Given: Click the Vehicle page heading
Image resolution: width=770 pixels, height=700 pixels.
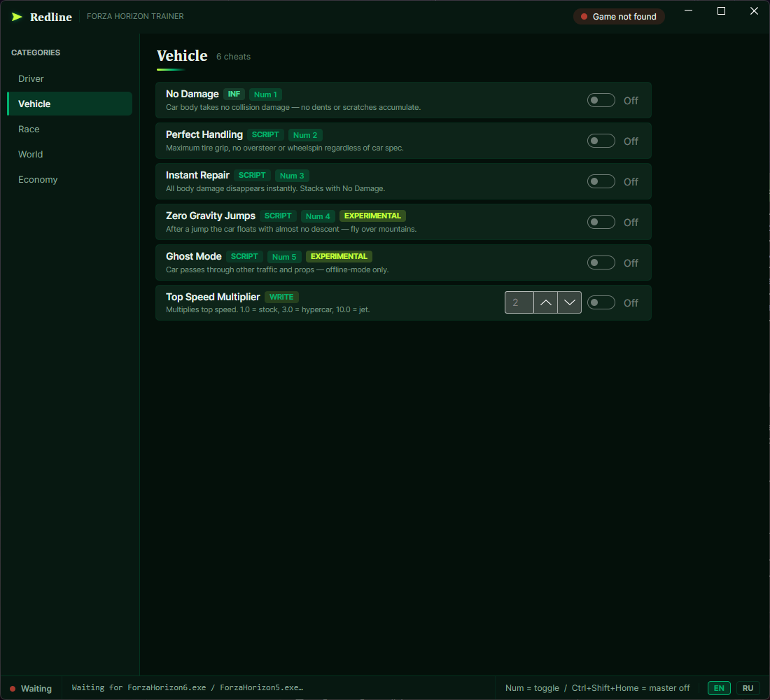Looking at the screenshot, I should 182,56.
